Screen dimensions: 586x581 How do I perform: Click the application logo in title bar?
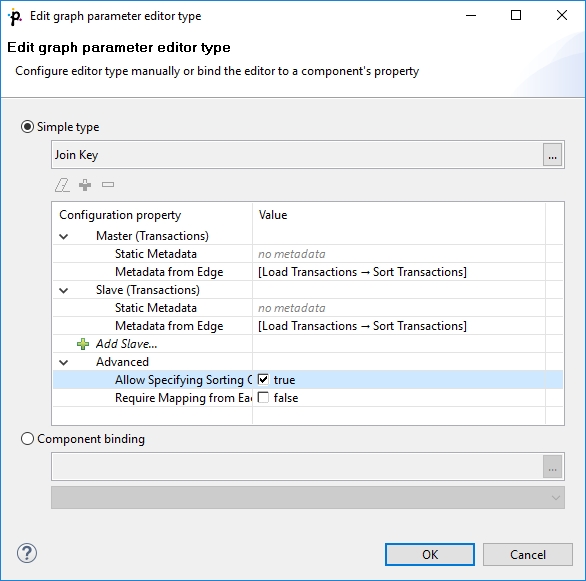click(15, 16)
